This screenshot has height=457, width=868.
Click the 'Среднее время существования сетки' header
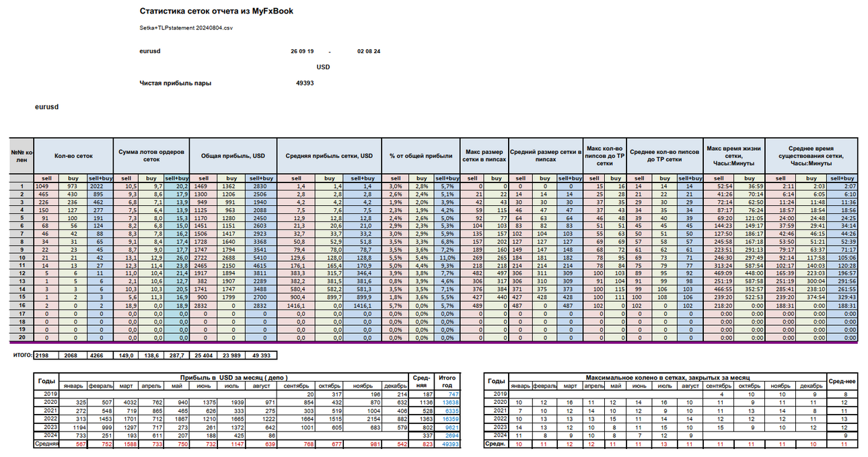tap(810, 156)
